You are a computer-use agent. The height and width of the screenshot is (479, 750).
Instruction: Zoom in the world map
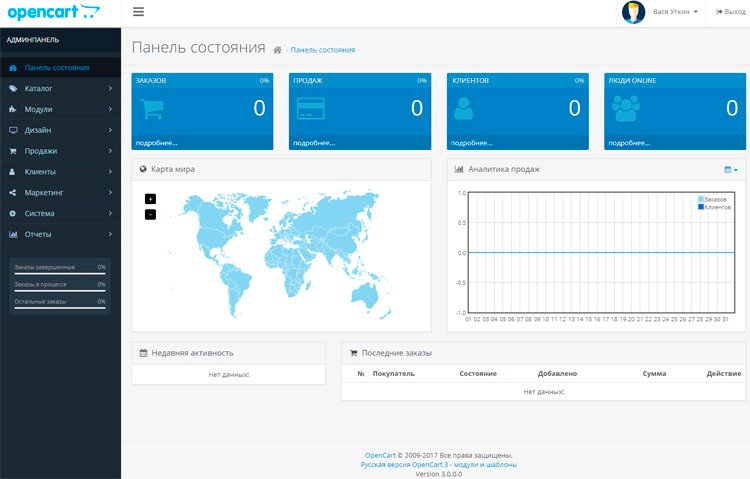(150, 199)
